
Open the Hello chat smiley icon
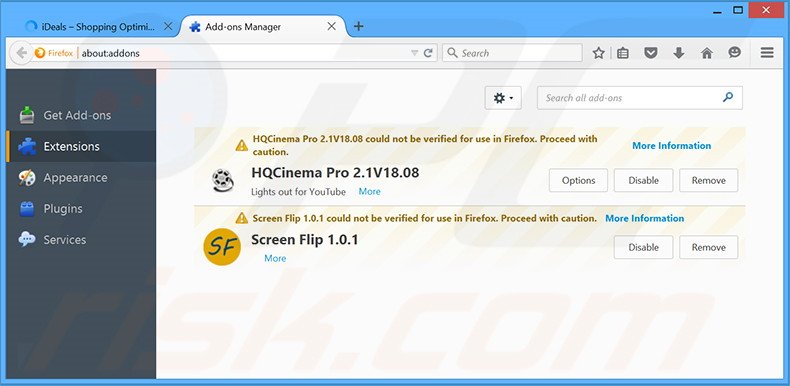pos(735,52)
